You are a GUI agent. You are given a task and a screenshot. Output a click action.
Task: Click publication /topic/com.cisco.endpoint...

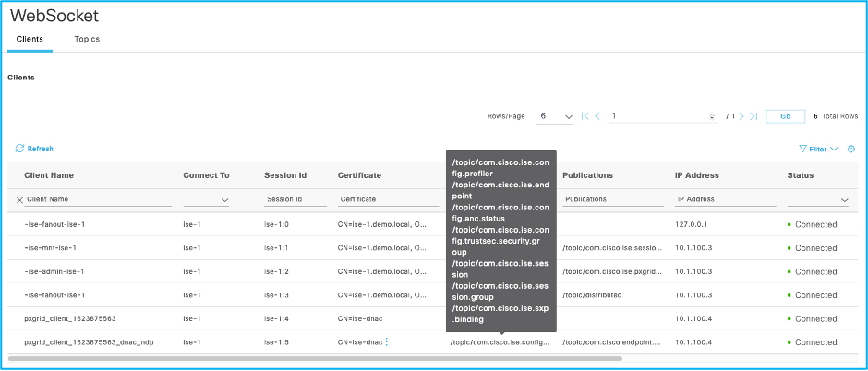coord(612,342)
